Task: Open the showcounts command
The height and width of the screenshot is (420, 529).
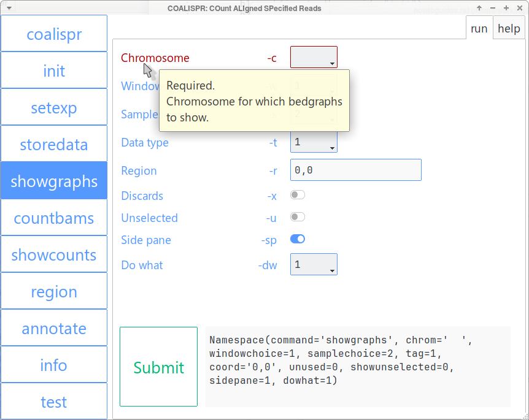Action: point(54,254)
